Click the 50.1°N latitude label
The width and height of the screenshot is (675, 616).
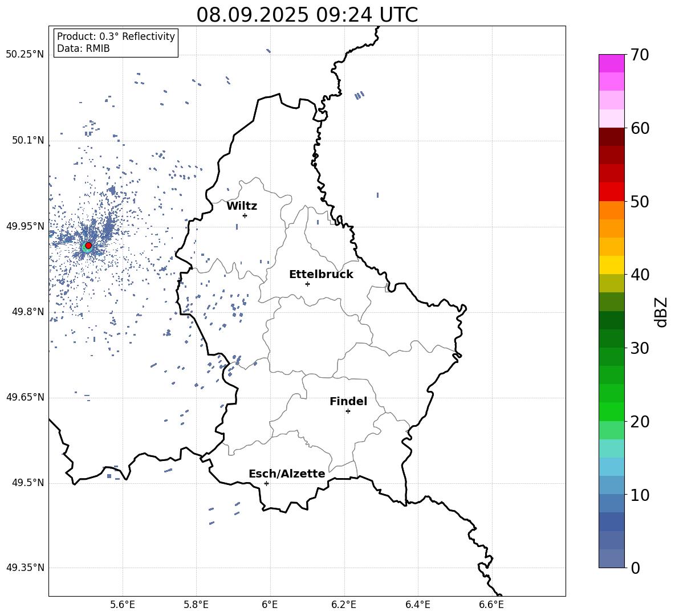click(28, 141)
